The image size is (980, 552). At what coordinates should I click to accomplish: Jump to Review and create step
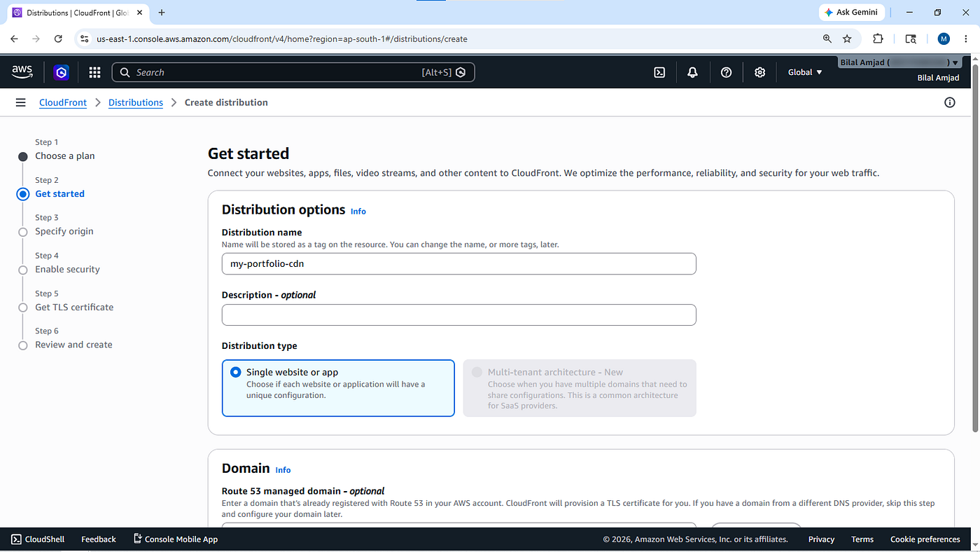click(x=73, y=345)
